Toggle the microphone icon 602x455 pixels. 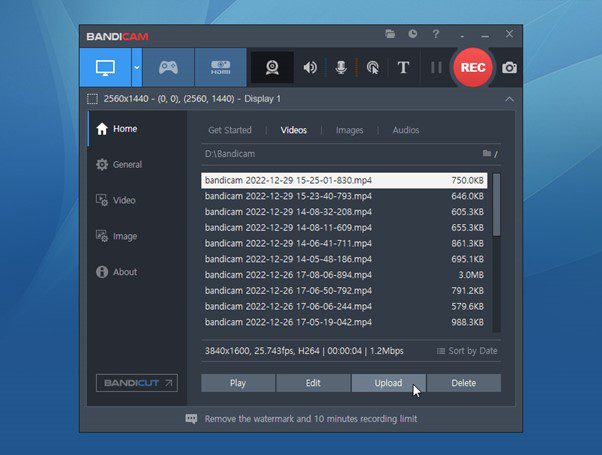[x=341, y=68]
